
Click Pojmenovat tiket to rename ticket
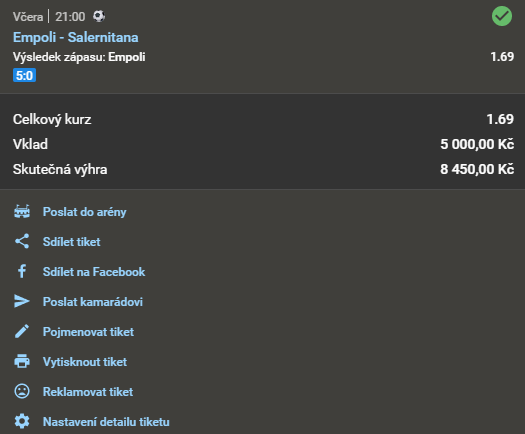coord(88,332)
